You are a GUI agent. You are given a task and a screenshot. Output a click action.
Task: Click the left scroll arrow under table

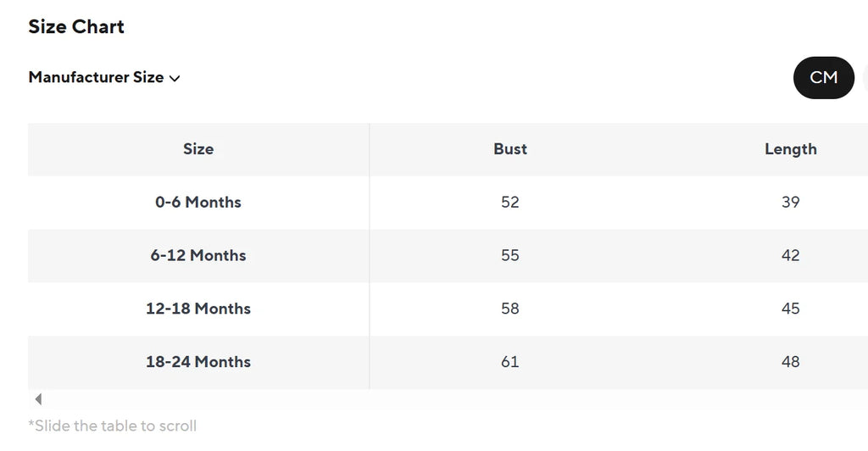[38, 399]
